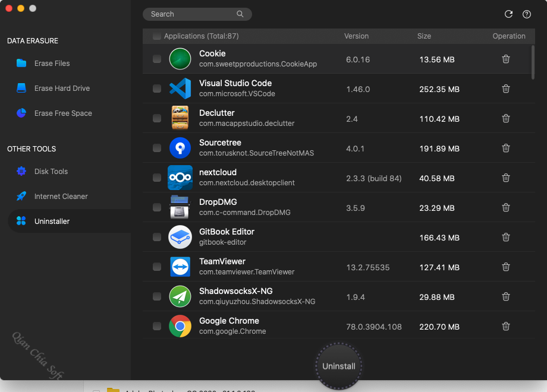Click the Google Chrome app icon
547x392 pixels.
pos(180,326)
